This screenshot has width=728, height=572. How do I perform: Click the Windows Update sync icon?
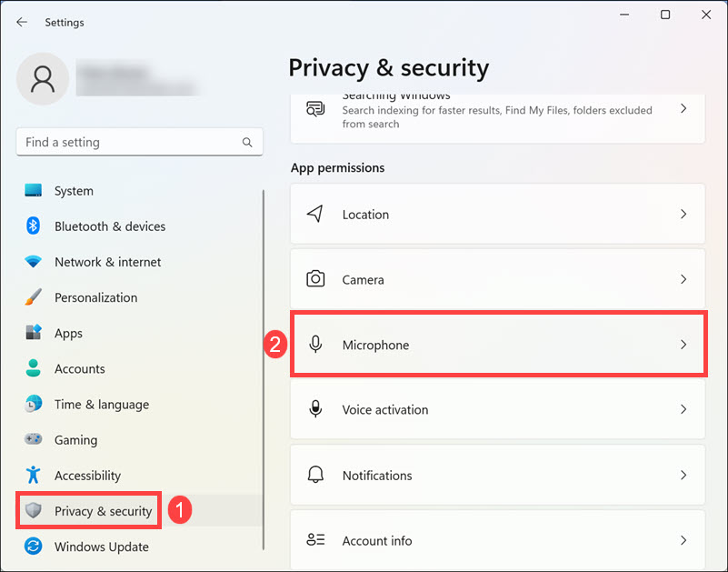[34, 547]
